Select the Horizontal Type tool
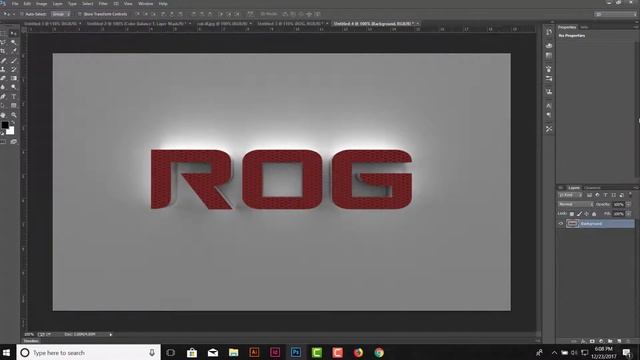The width and height of the screenshot is (640, 360). coord(13,96)
